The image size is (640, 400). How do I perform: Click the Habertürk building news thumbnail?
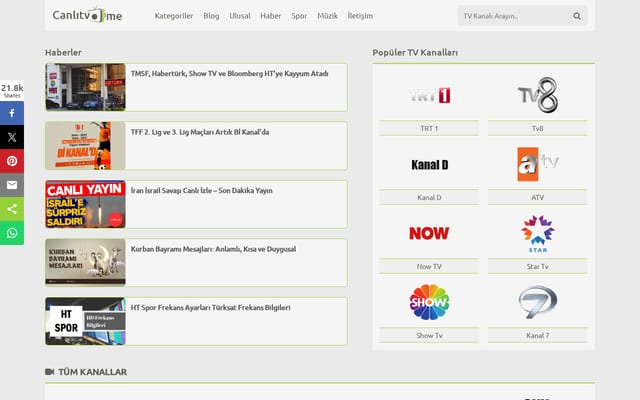[85, 87]
